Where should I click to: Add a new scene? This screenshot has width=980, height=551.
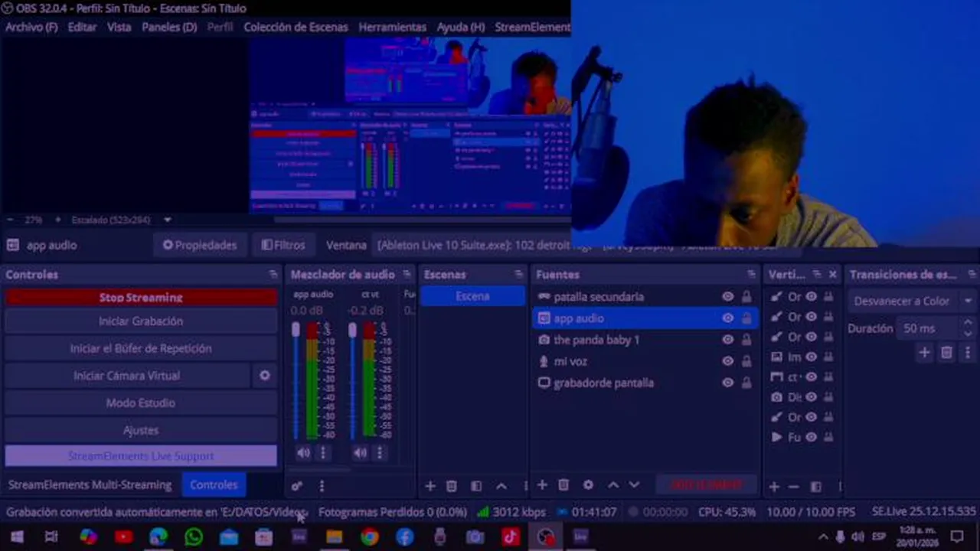point(430,486)
